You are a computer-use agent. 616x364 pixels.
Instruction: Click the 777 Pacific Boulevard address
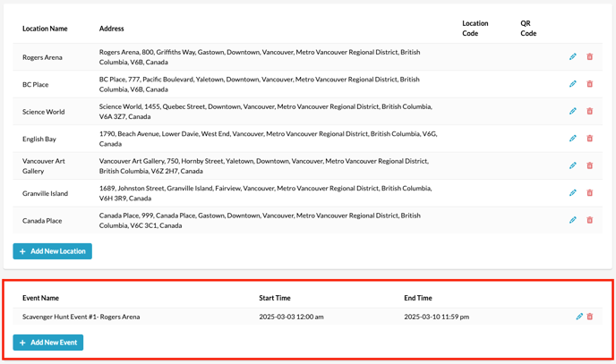pos(260,84)
